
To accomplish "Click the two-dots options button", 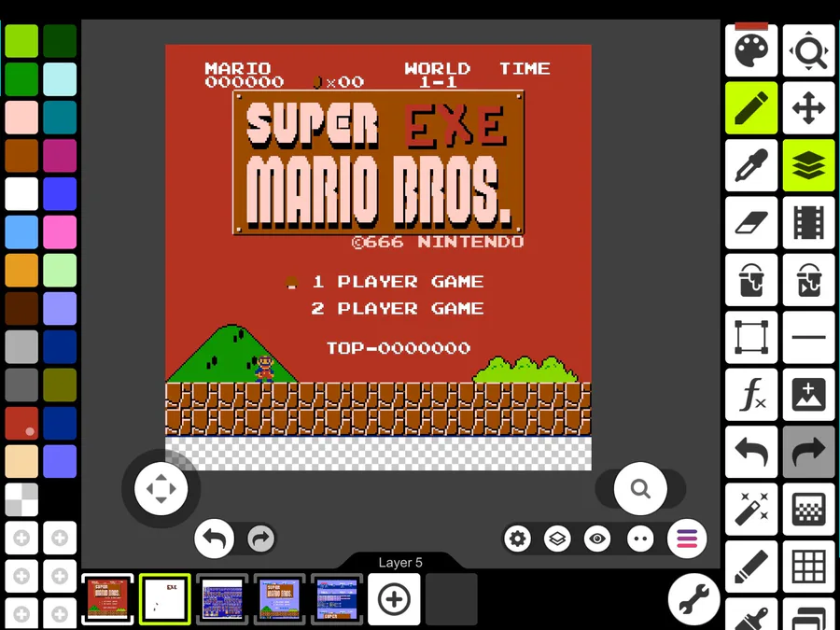I will [x=640, y=539].
